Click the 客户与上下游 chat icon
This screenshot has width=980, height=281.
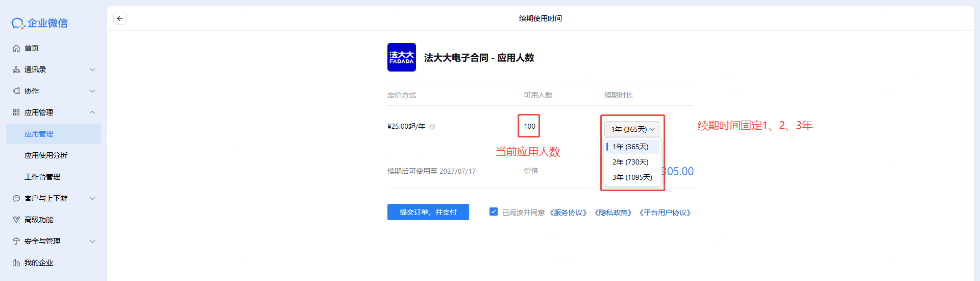[x=16, y=198]
